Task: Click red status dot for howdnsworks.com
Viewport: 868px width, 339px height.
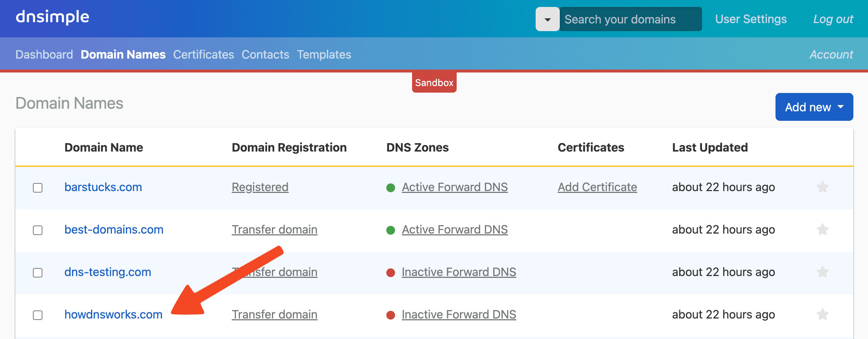Action: 390,315
